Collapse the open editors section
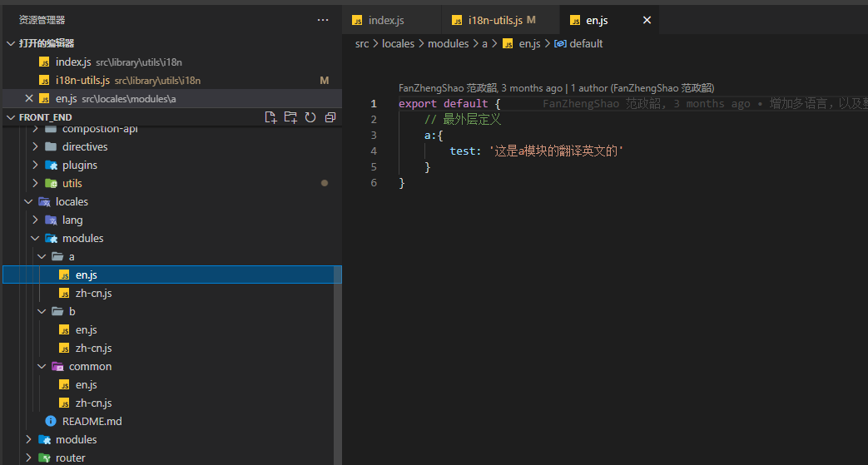 click(x=10, y=43)
